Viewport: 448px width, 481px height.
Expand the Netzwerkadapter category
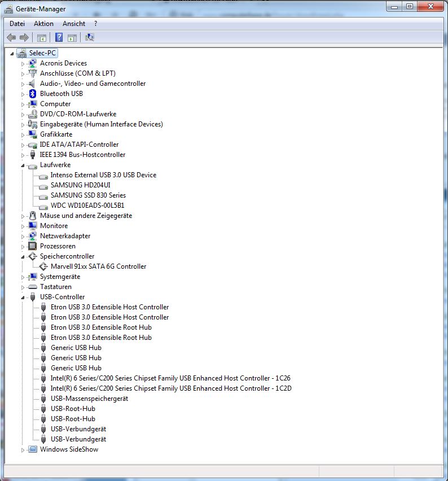click(23, 237)
